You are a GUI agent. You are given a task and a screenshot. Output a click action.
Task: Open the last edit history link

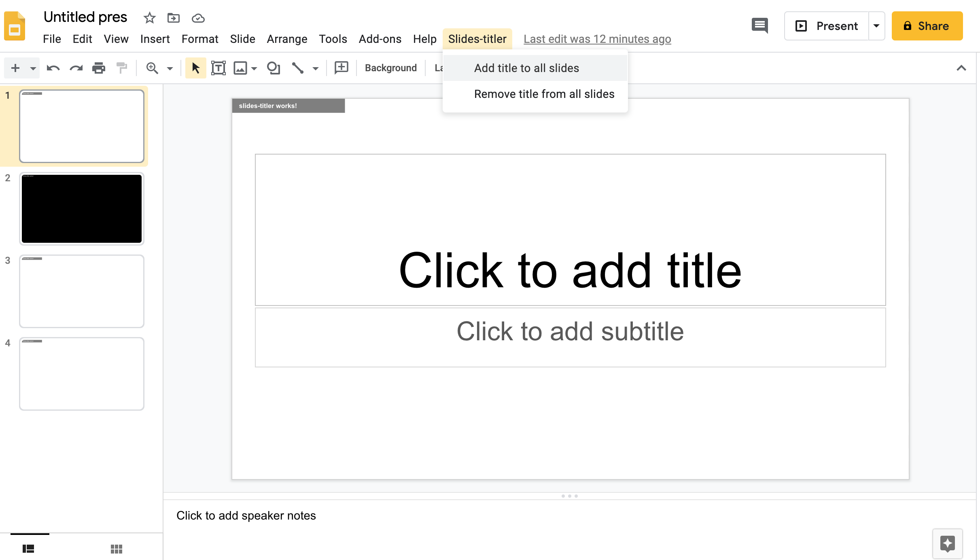click(597, 39)
